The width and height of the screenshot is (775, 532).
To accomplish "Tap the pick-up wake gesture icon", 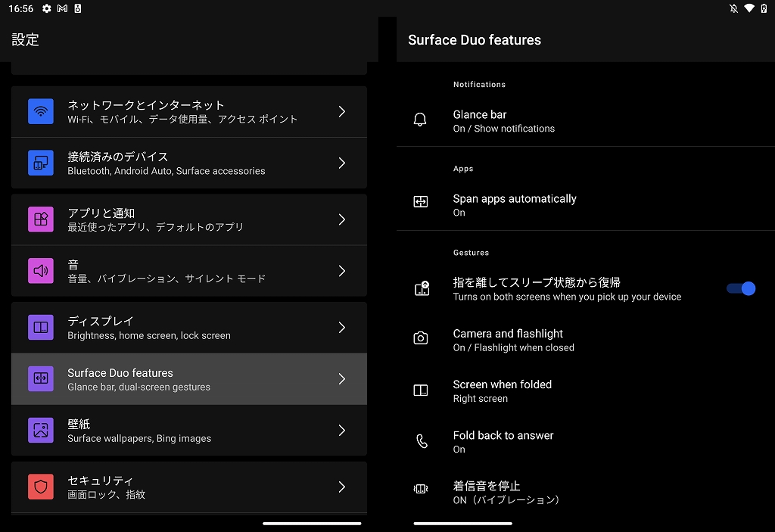I will click(422, 288).
